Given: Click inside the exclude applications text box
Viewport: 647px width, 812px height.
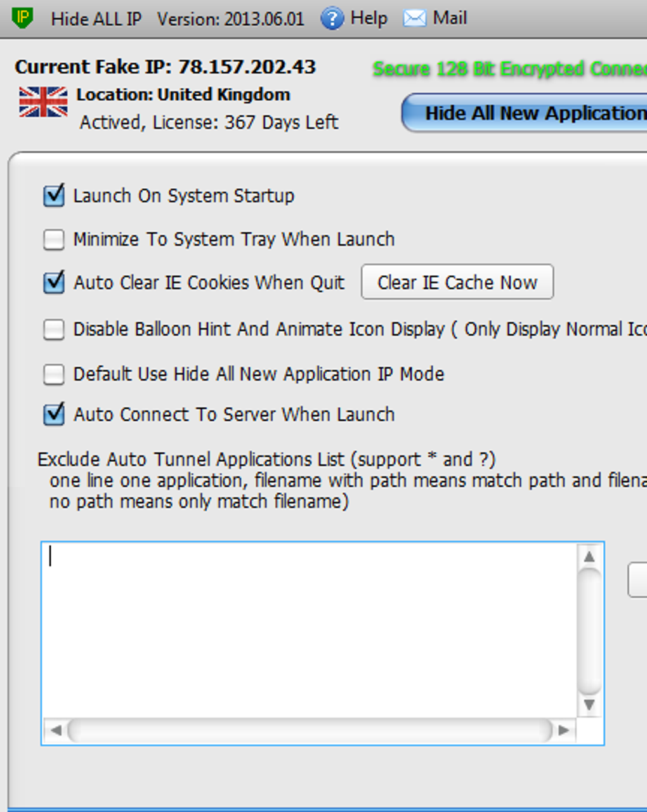Looking at the screenshot, I should click(x=310, y=630).
